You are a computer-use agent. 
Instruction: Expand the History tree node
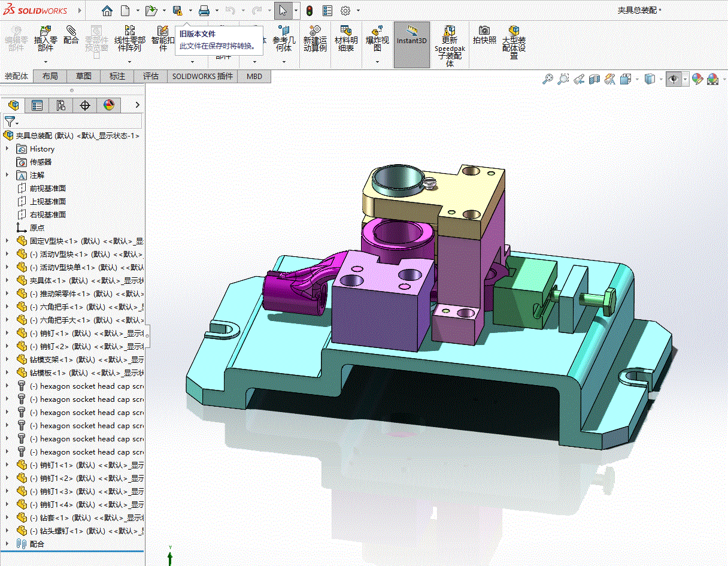pos(7,149)
